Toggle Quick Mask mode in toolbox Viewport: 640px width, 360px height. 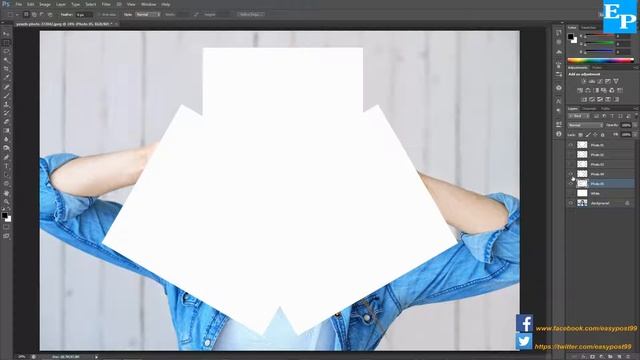click(x=6, y=227)
